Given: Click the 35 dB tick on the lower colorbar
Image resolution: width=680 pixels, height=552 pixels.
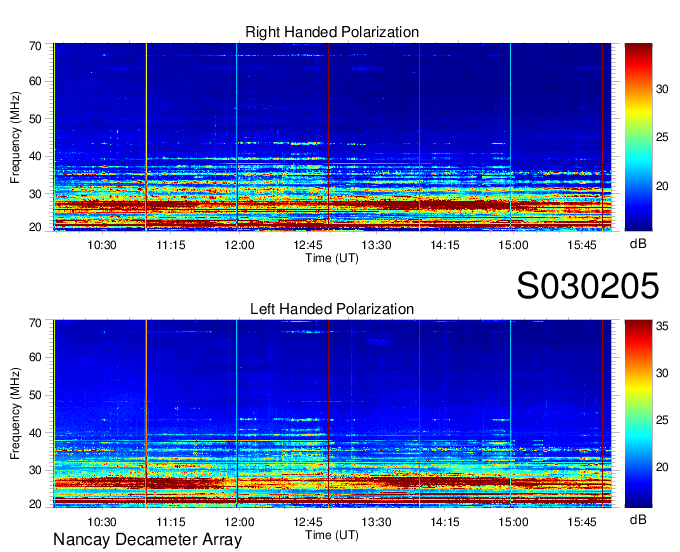Looking at the screenshot, I should click(x=662, y=326).
